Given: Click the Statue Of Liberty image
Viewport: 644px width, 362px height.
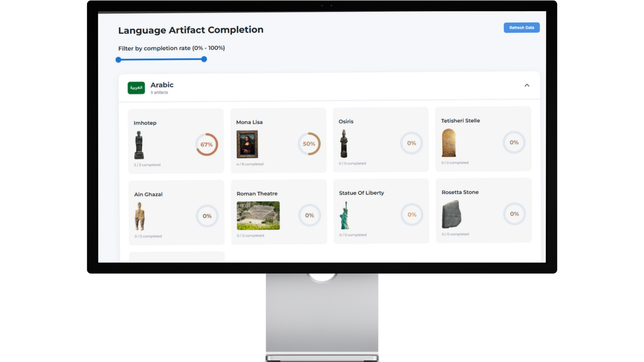Looking at the screenshot, I should 345,215.
